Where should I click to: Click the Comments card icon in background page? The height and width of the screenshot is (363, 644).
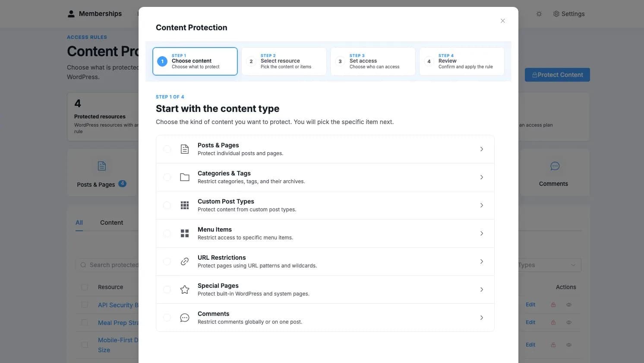pyautogui.click(x=555, y=166)
